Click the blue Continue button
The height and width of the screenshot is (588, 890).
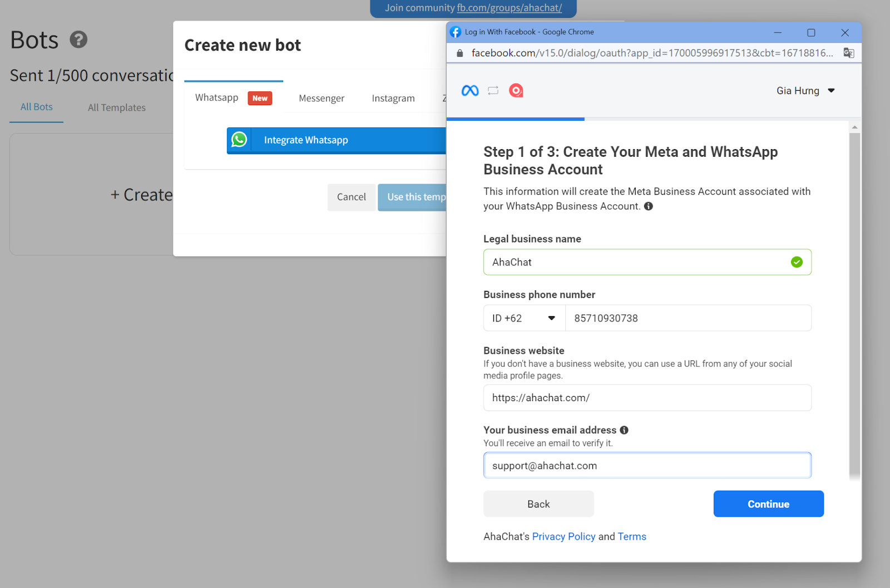(x=768, y=504)
